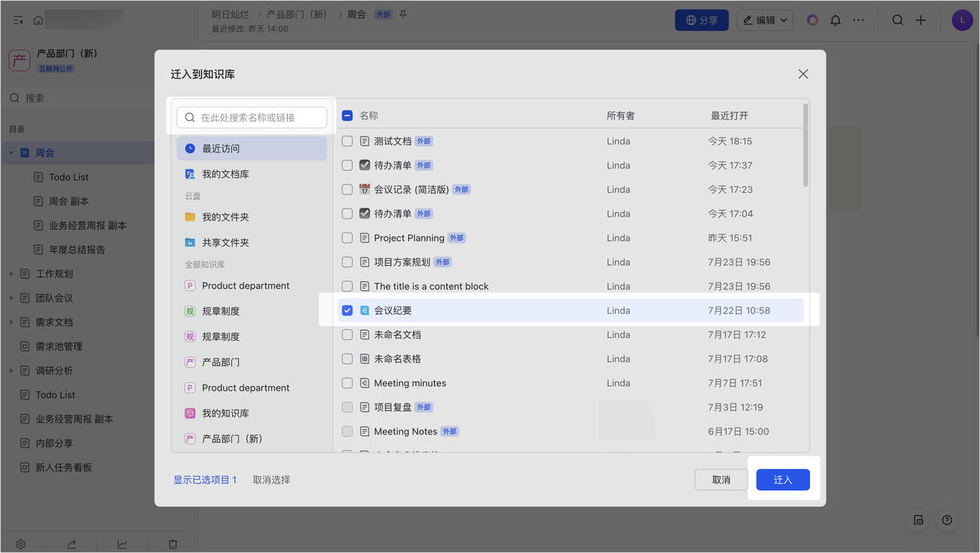Open the more options ellipsis in top bar
Screen dimensions: 980x553
858,20
